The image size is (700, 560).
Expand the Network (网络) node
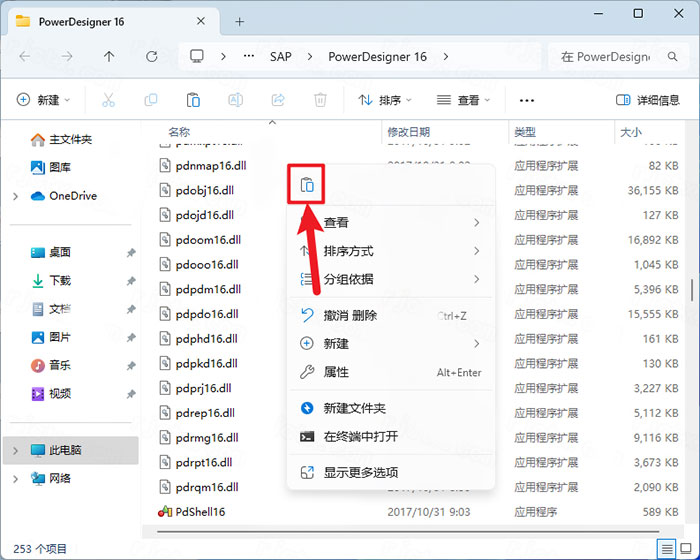(x=16, y=479)
